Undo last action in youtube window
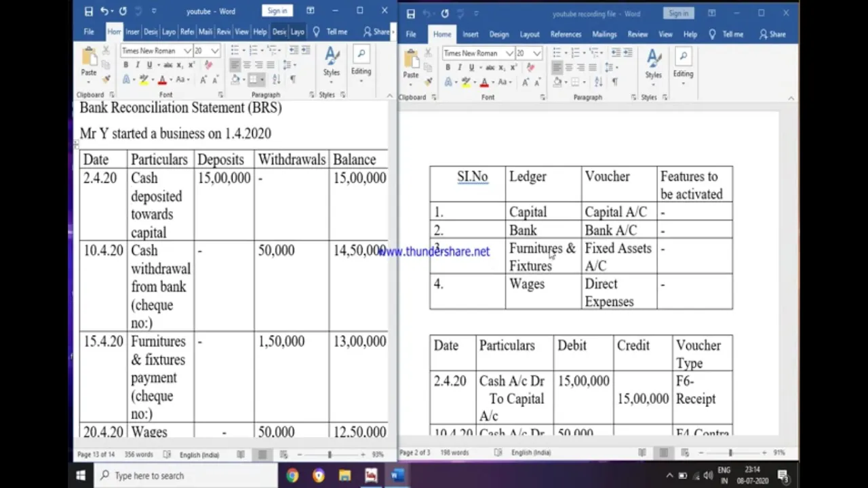This screenshot has width=868, height=488. click(104, 11)
